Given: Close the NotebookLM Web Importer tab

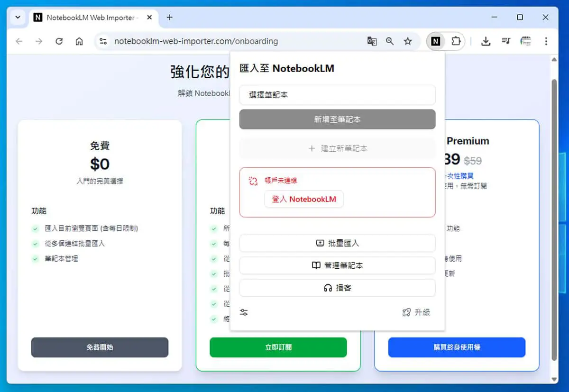Looking at the screenshot, I should [x=150, y=18].
